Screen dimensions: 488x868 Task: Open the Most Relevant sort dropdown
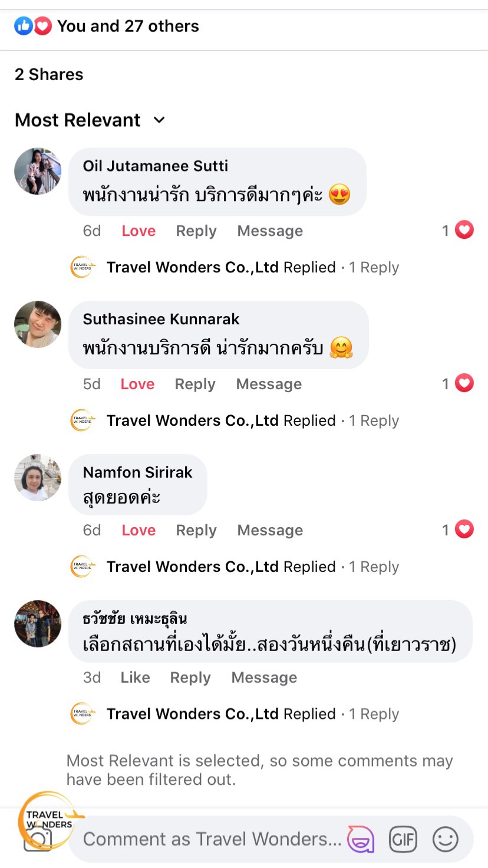point(90,120)
